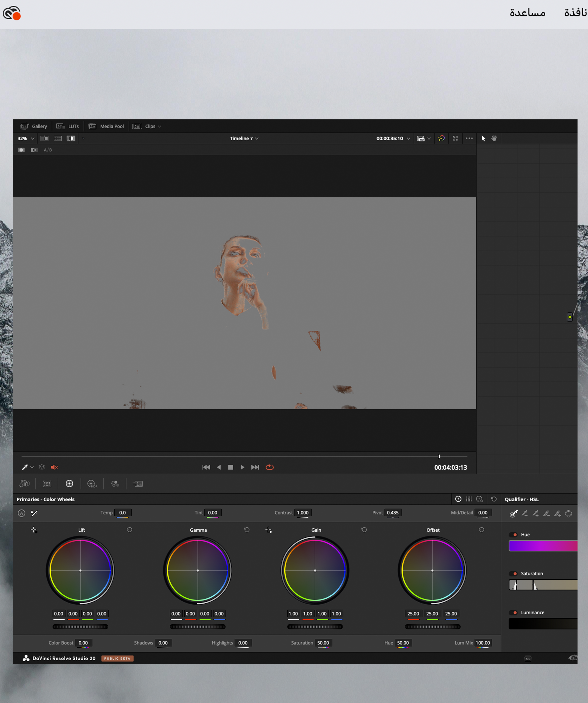Screen dimensions: 588x703
Task: Select the add softness feather tool
Action: pos(558,513)
